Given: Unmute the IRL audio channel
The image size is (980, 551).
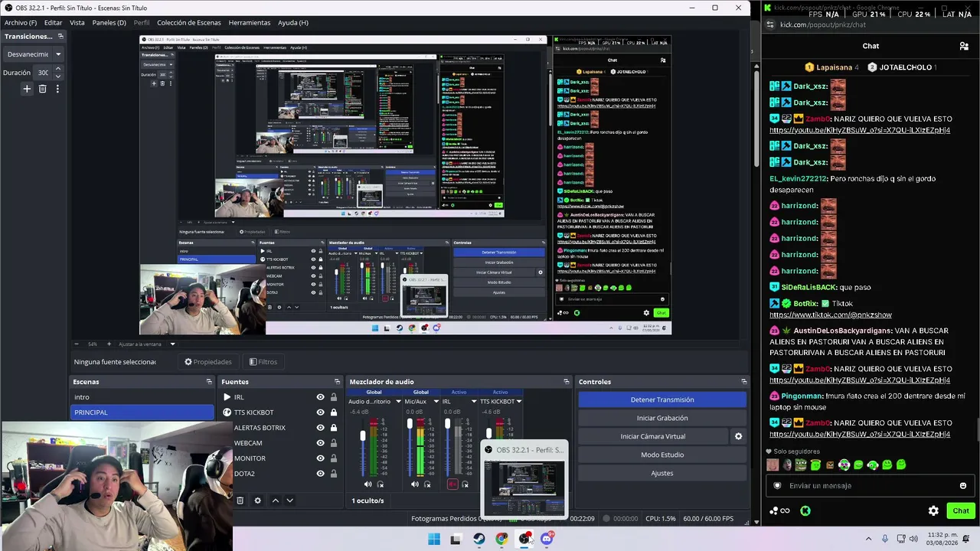Looking at the screenshot, I should click(x=452, y=484).
